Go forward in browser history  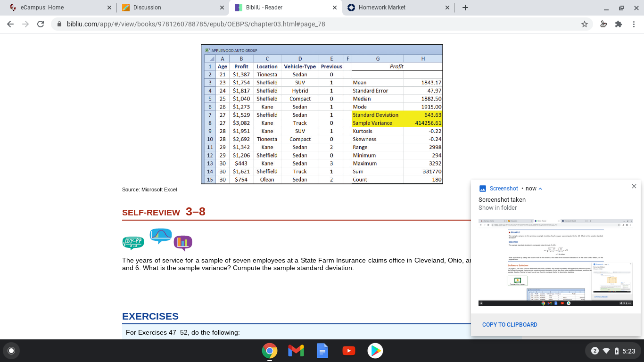pyautogui.click(x=25, y=24)
